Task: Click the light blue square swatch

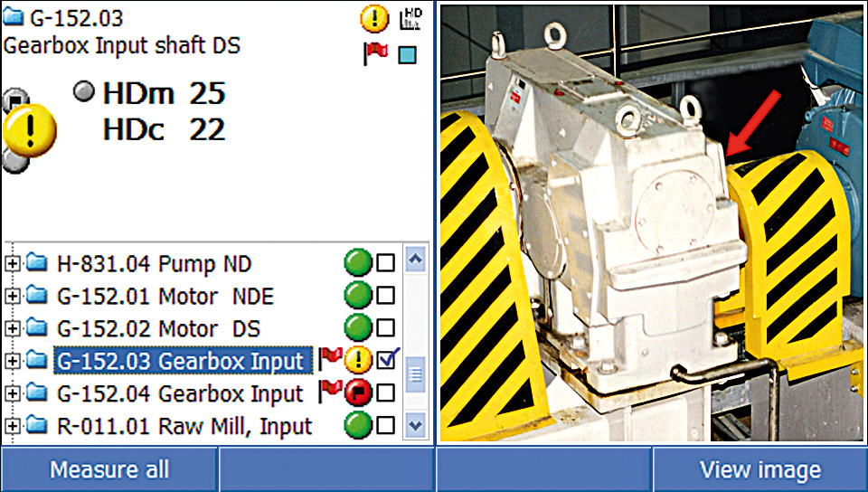Action: 408,54
